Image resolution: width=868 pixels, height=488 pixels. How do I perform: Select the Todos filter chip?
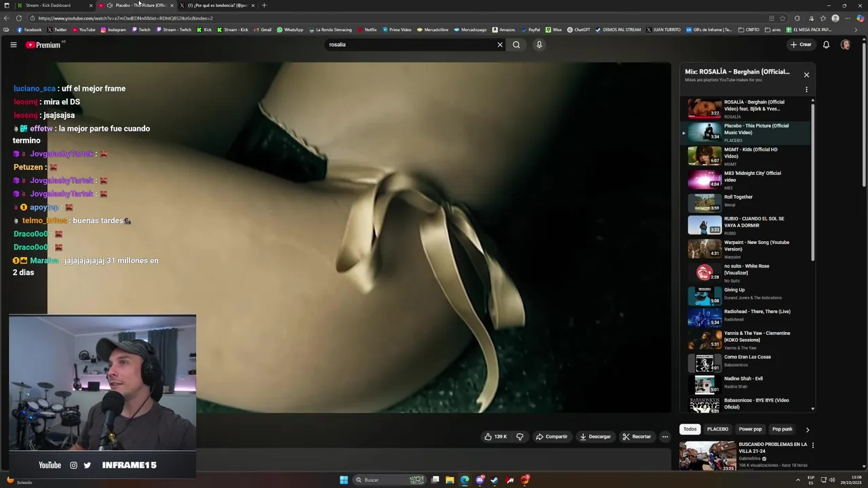[690, 429]
